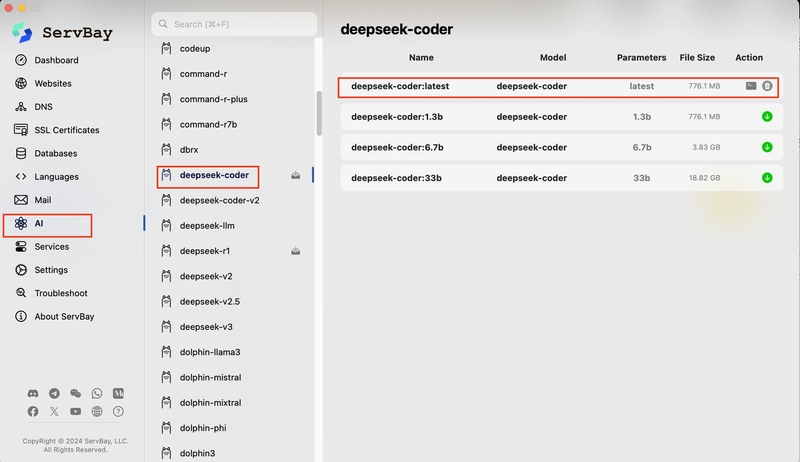800x462 pixels.
Task: Open the WeChat icon
Action: [x=76, y=393]
